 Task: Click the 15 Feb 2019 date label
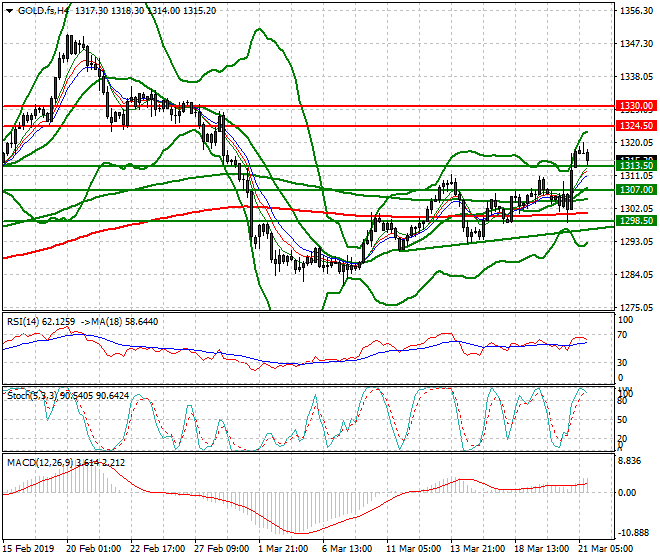28,549
